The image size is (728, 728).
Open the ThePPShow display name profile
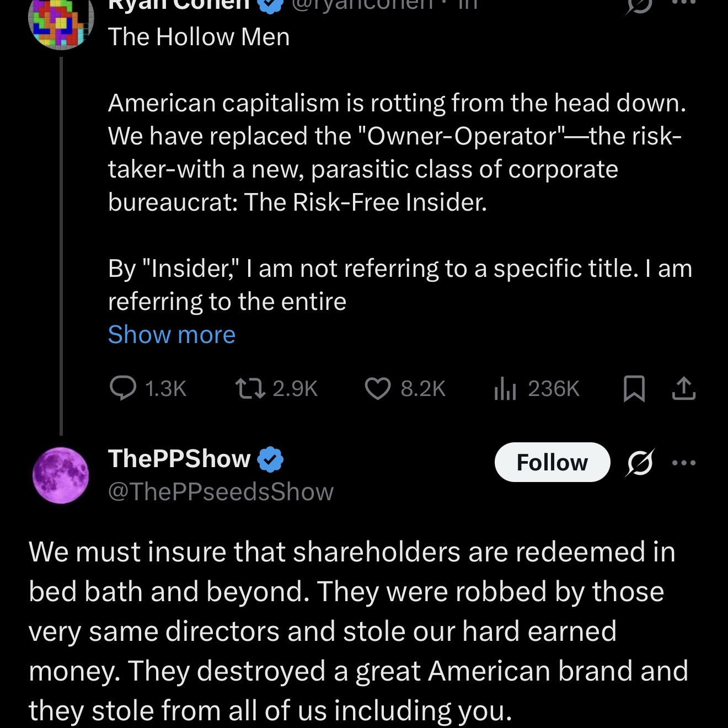point(179,459)
